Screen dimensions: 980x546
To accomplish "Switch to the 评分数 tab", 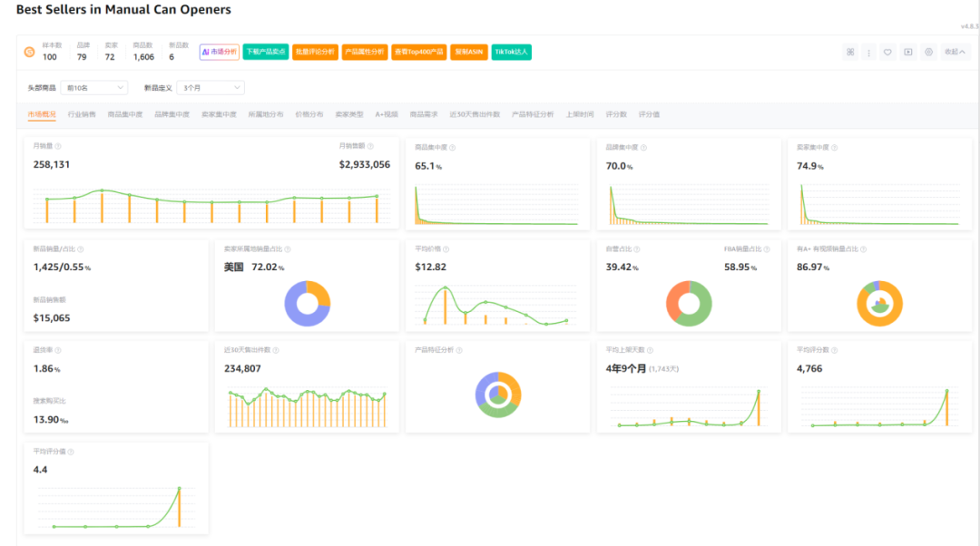I will coord(616,114).
